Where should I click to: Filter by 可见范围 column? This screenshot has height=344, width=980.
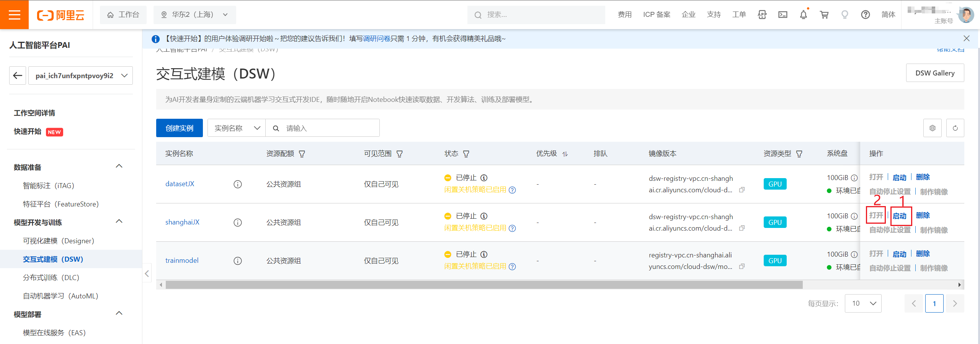[399, 154]
